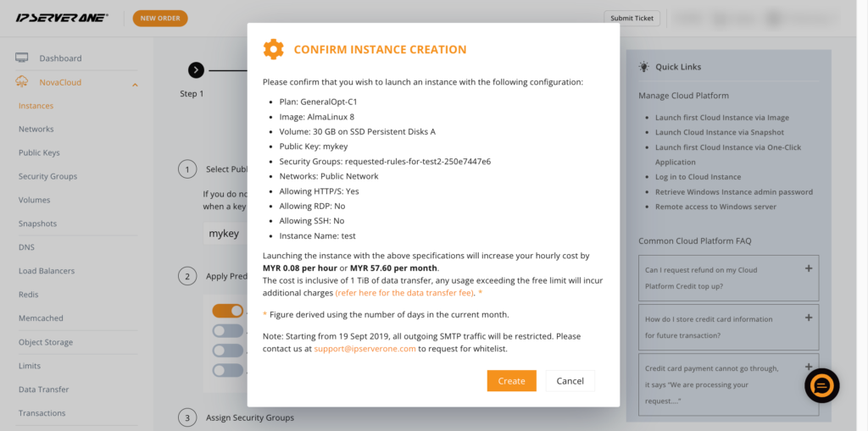Cancel the instance creation dialog
This screenshot has height=431, width=868.
click(570, 381)
